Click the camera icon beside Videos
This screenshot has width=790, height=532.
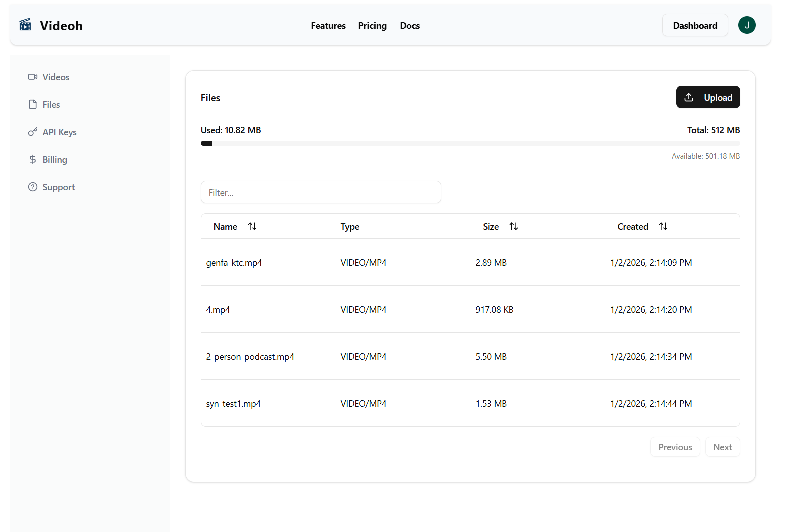(x=33, y=77)
